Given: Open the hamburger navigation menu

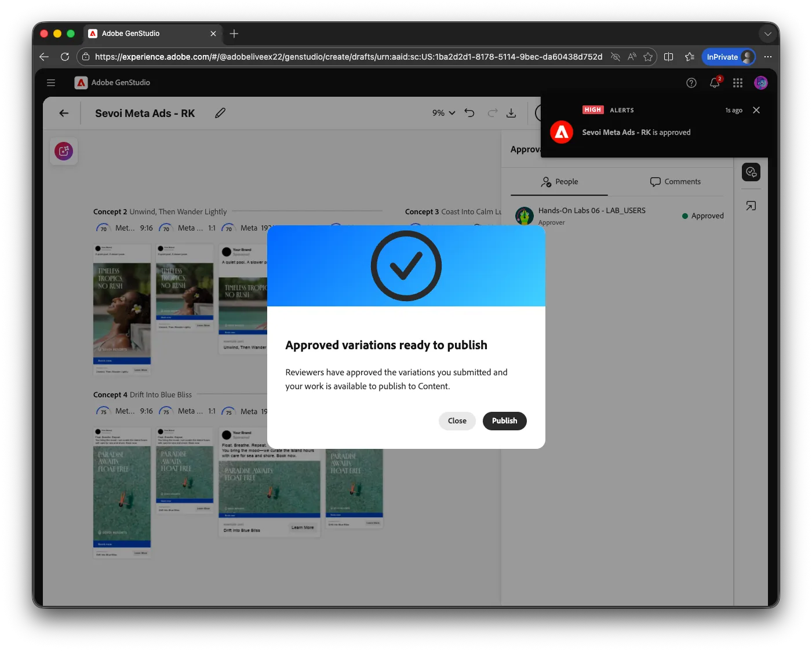Looking at the screenshot, I should (x=51, y=83).
